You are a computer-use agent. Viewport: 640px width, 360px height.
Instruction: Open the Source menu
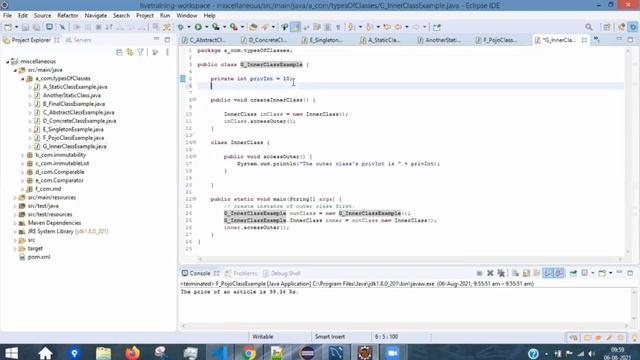pos(42,16)
